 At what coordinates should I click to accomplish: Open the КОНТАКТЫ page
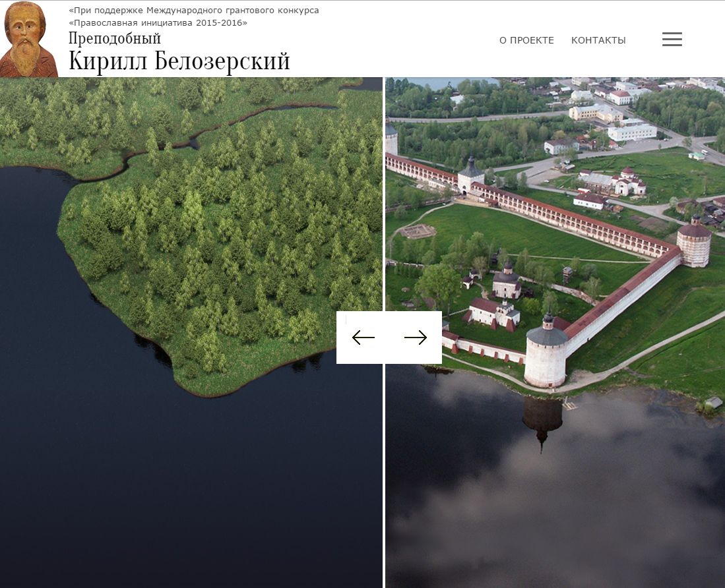pyautogui.click(x=598, y=40)
